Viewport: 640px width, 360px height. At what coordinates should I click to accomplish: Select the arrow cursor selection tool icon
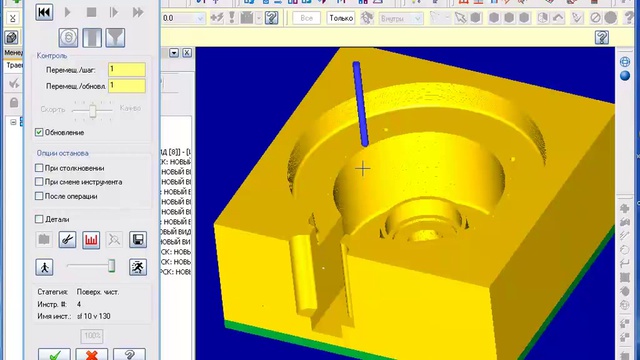coord(460,18)
